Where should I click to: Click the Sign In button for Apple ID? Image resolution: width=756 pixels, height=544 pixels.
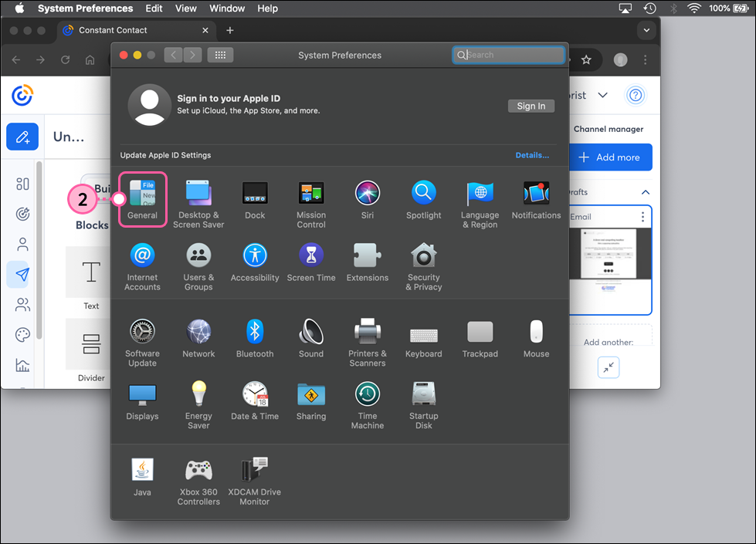pos(531,106)
